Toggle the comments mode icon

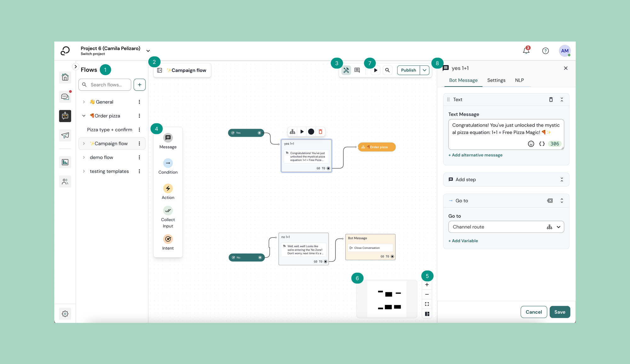(x=357, y=70)
